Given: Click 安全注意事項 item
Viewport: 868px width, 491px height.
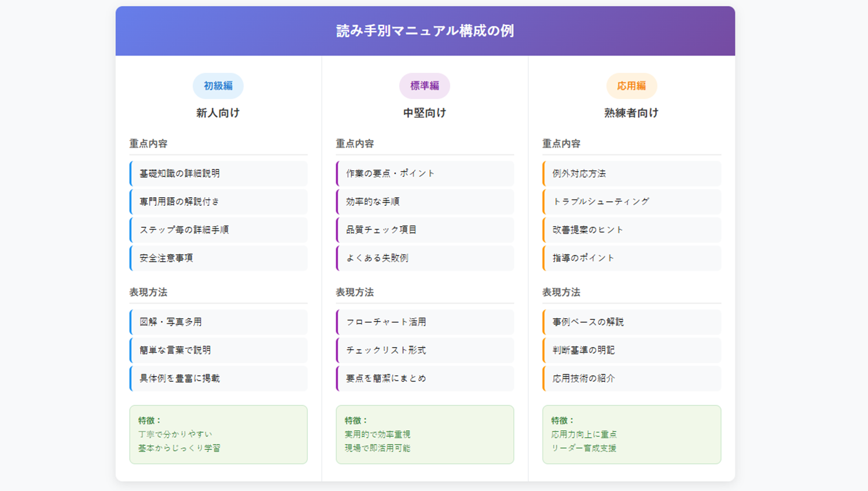Looking at the screenshot, I should pyautogui.click(x=219, y=258).
